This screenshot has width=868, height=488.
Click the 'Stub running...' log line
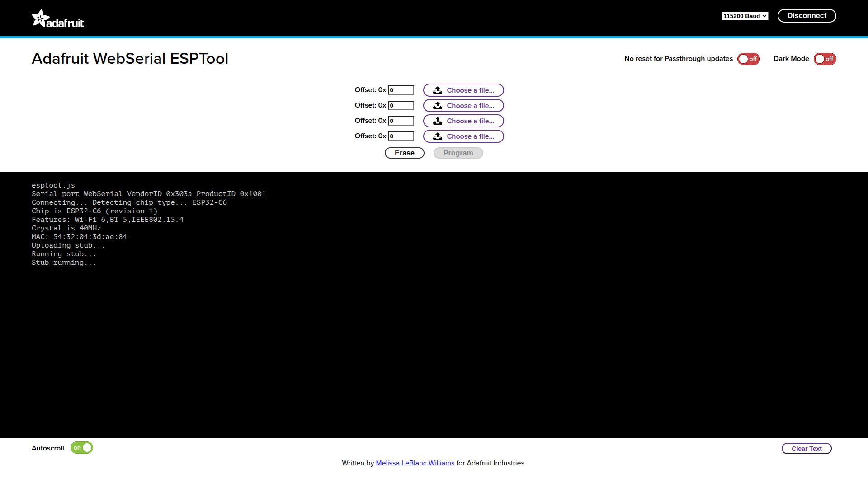coord(64,263)
